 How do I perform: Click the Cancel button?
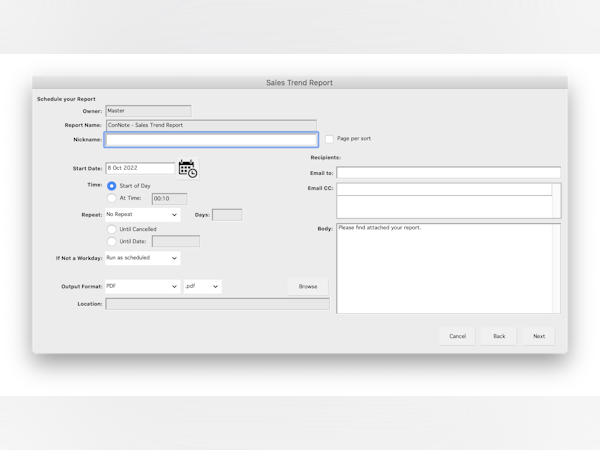457,336
